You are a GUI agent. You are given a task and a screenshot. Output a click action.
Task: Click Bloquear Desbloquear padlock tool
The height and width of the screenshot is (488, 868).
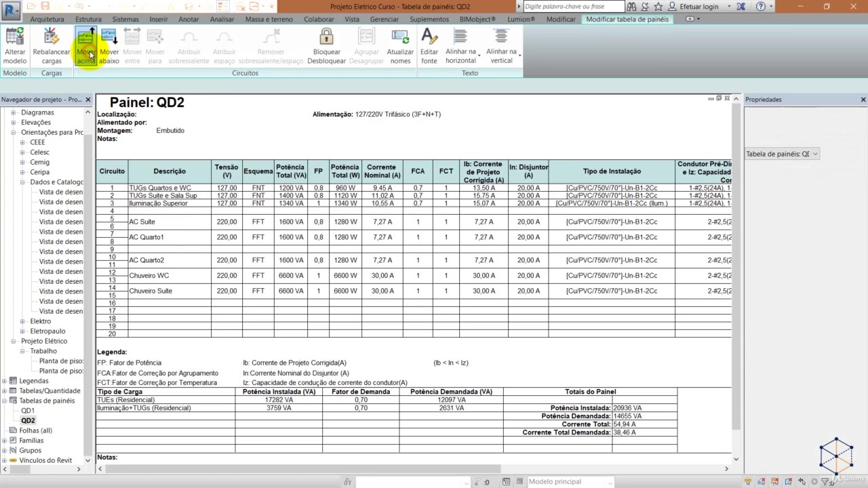pos(327,46)
